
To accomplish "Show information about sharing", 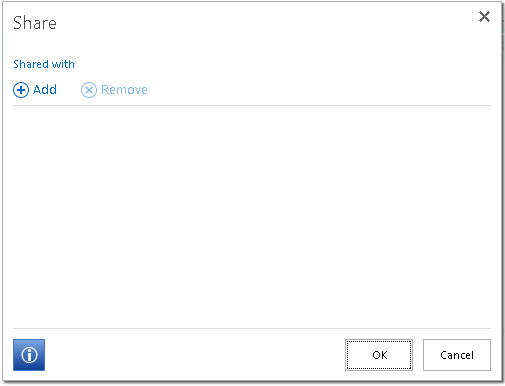I will pos(29,355).
